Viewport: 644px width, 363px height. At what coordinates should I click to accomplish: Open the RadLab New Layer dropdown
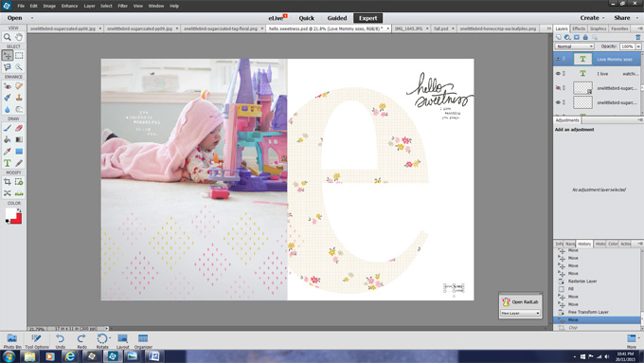(x=520, y=314)
